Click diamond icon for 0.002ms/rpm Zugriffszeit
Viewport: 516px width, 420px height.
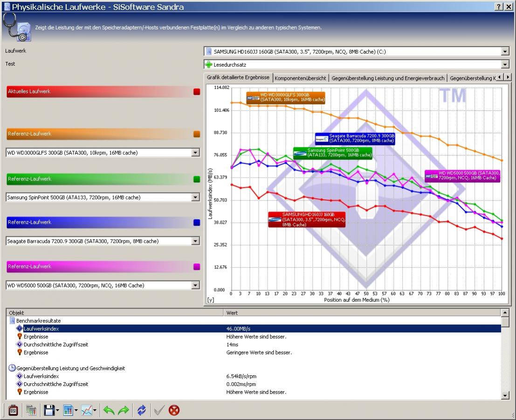pos(20,384)
